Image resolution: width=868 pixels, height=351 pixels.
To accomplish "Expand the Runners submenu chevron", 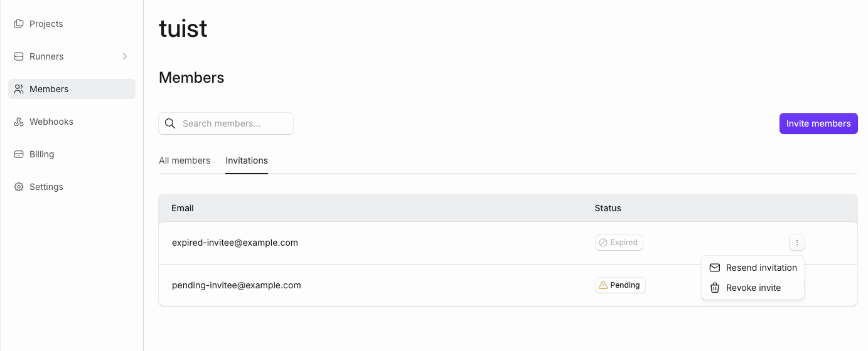I will [125, 56].
